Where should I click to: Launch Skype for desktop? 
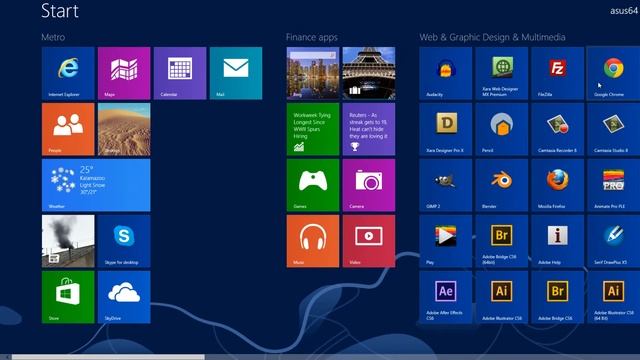pyautogui.click(x=124, y=241)
